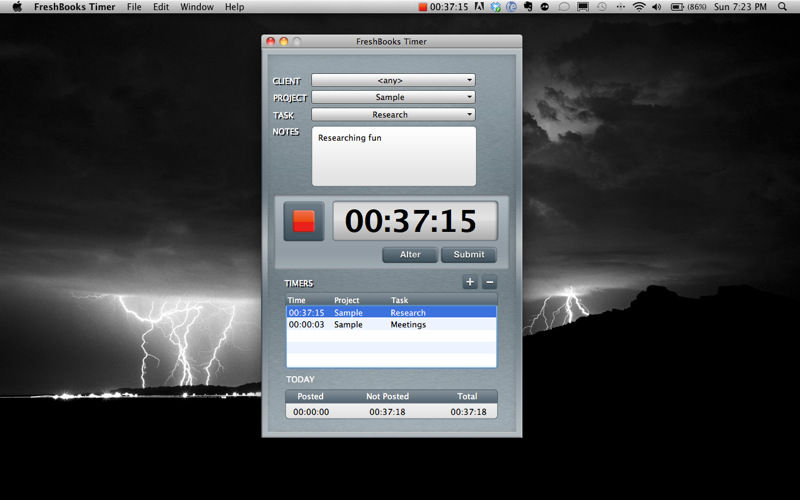
Task: Open the Wi-Fi status menu
Action: point(639,7)
